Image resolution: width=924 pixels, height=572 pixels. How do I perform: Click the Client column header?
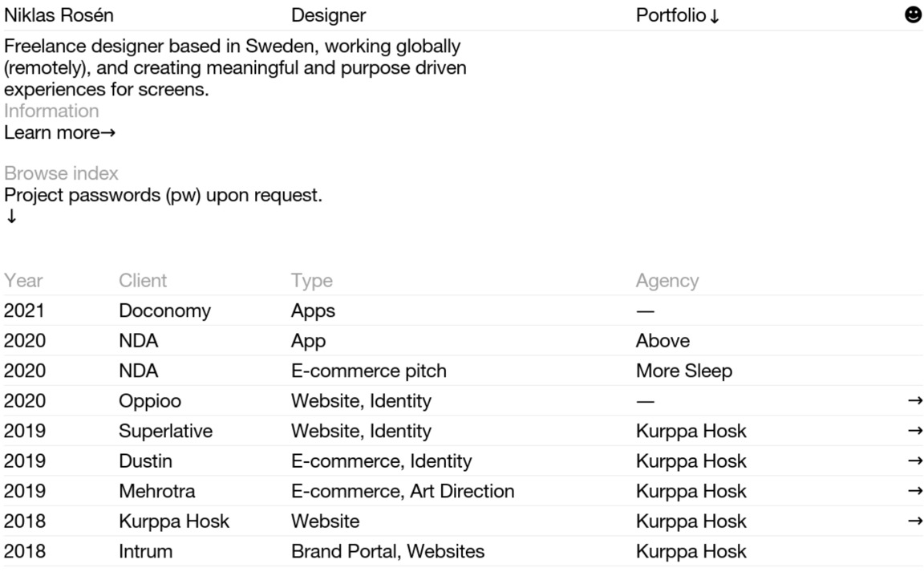pyautogui.click(x=143, y=281)
